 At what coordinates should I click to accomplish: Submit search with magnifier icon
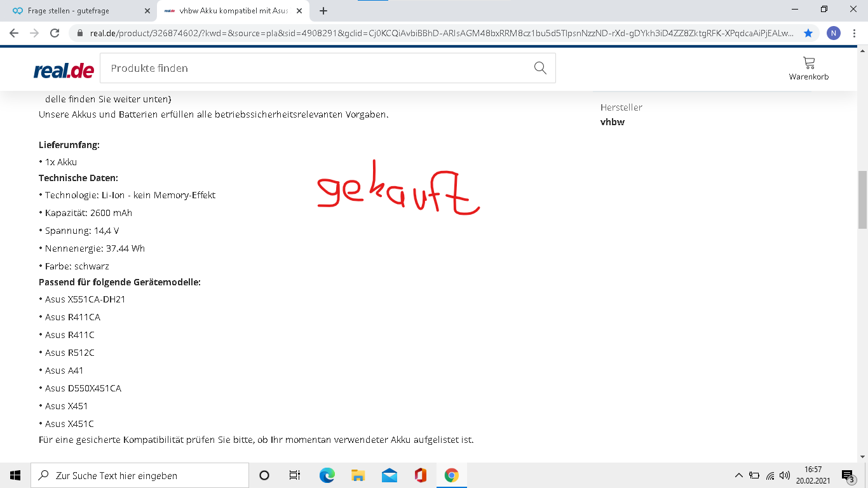(540, 68)
